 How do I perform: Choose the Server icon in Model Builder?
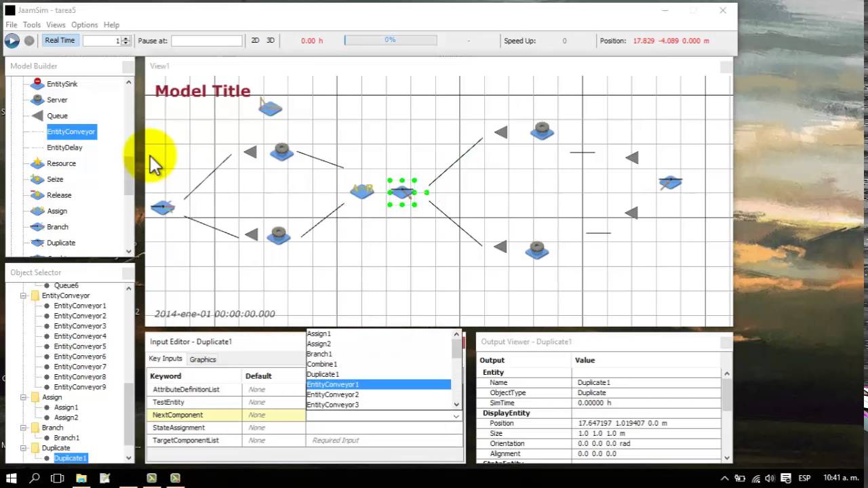pos(38,100)
